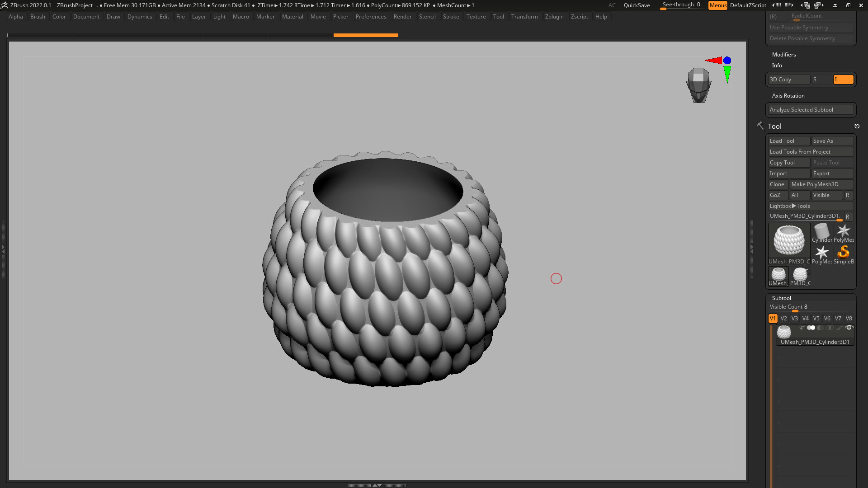Viewport: 868px width, 488px height.
Task: Activate visibility set V2
Action: pos(784,319)
